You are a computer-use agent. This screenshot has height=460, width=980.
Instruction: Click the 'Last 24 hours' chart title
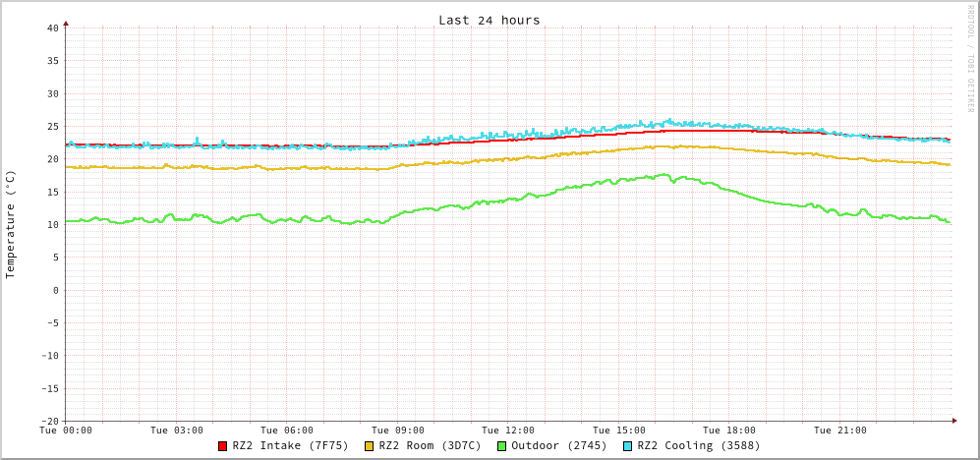[x=489, y=20]
